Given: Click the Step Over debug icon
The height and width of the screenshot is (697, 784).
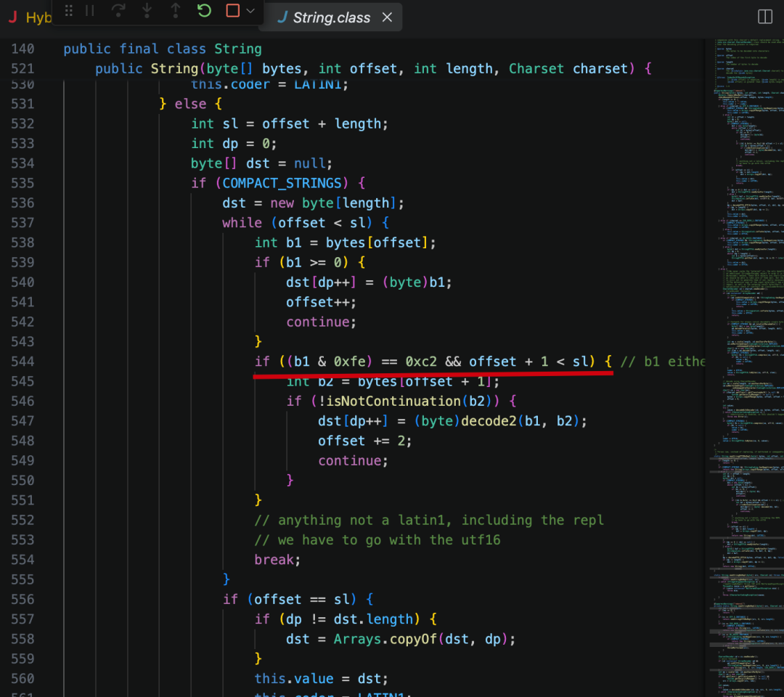Looking at the screenshot, I should (x=118, y=10).
